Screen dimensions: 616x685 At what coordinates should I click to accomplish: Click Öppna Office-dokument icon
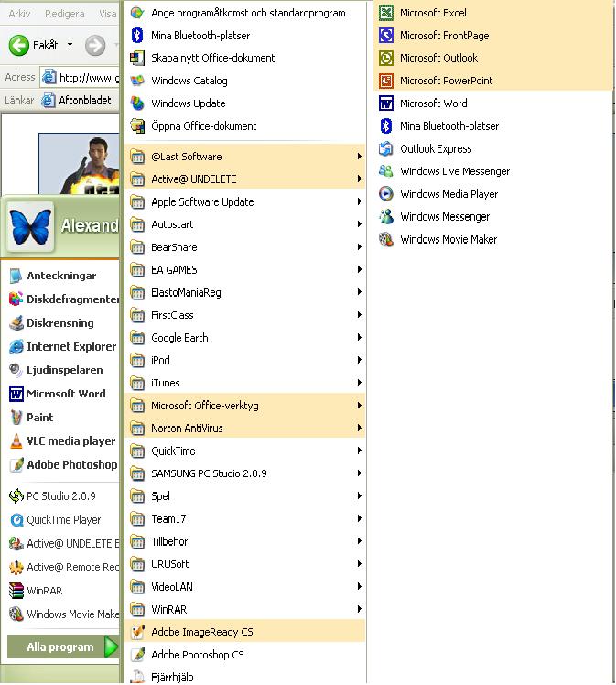(137, 126)
